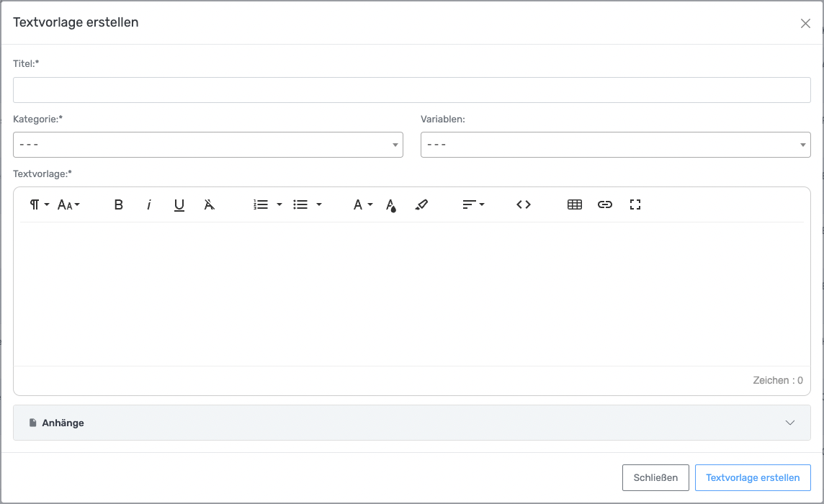Open the ordered list dropdown
The width and height of the screenshot is (824, 504).
pyautogui.click(x=267, y=205)
